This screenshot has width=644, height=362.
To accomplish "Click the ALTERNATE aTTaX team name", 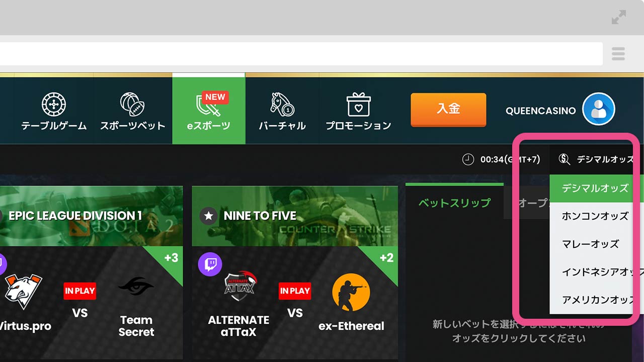I will (238, 326).
